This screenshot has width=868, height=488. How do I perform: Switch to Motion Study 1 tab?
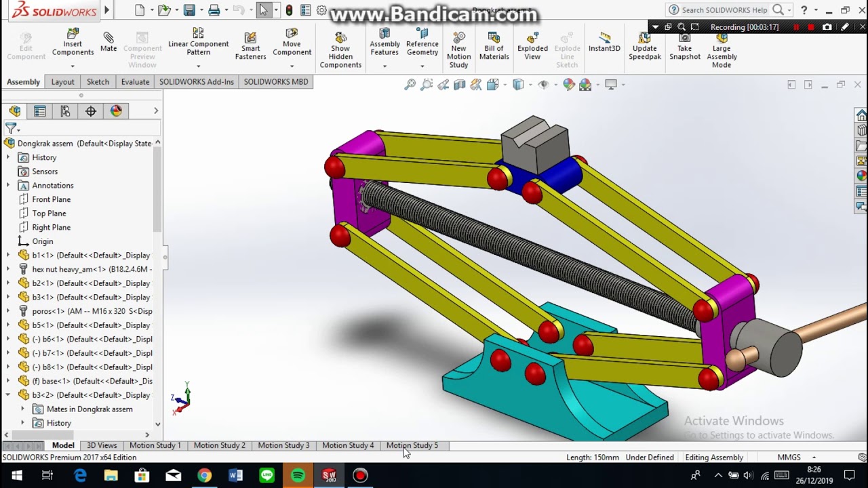155,445
